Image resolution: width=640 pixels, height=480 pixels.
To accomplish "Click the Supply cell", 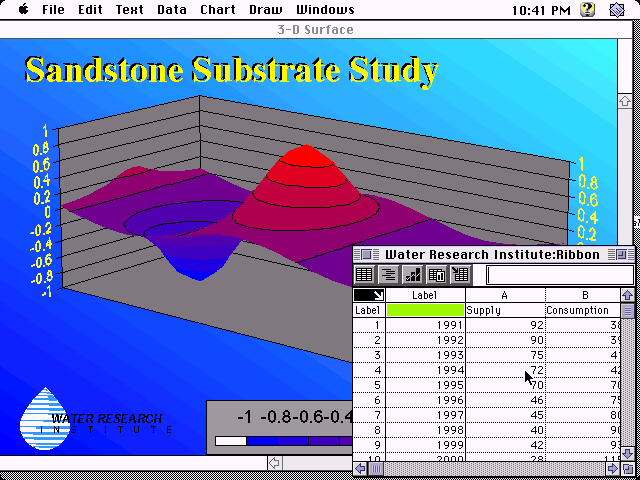I will point(505,310).
